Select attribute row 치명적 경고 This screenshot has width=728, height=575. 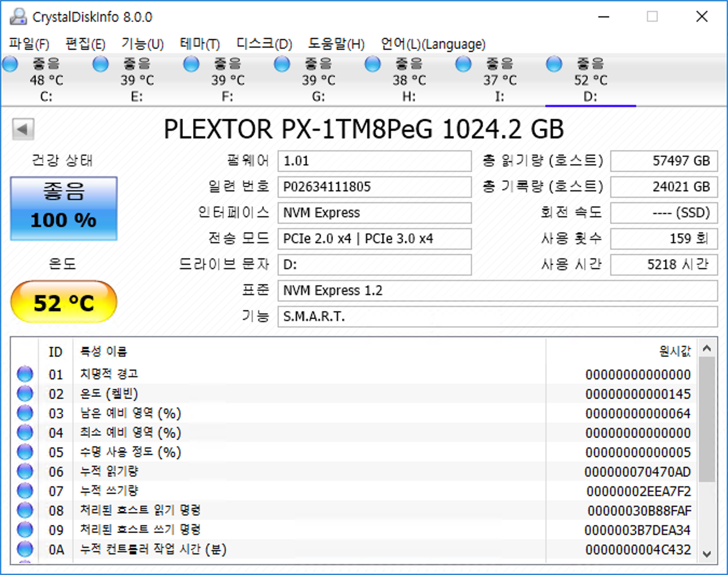pos(354,374)
